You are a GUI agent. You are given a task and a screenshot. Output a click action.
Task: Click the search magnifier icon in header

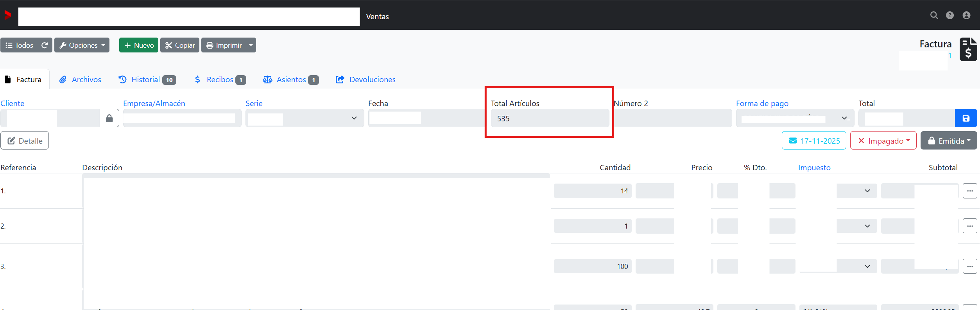pos(934,15)
